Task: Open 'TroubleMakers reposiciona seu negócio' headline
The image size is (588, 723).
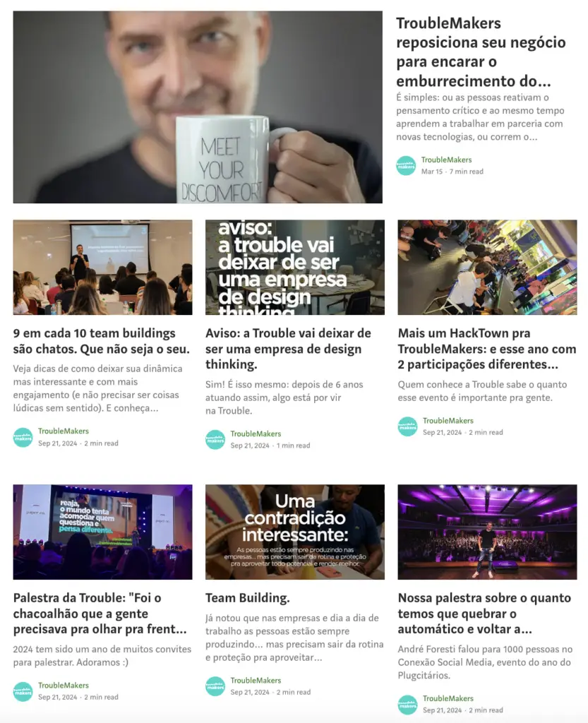Action: (481, 52)
